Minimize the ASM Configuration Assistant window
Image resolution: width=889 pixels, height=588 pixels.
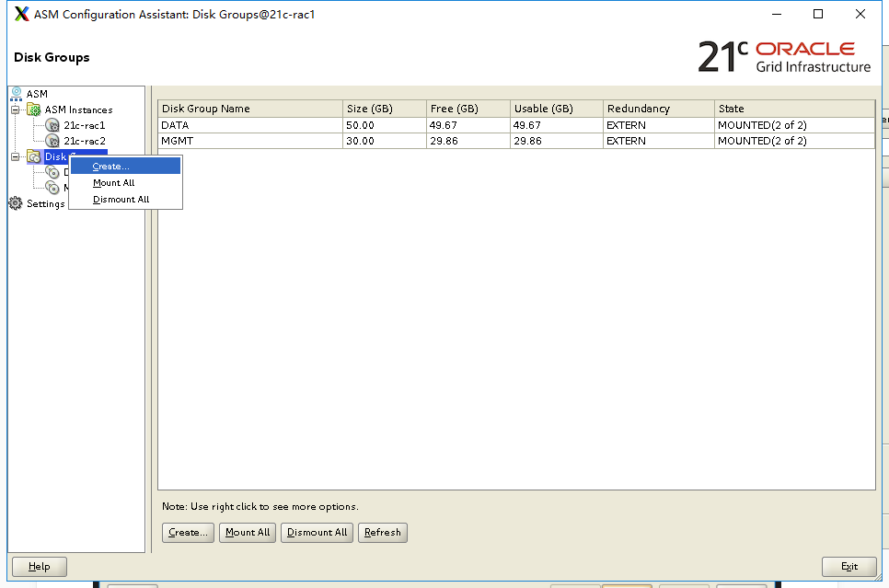pyautogui.click(x=777, y=14)
